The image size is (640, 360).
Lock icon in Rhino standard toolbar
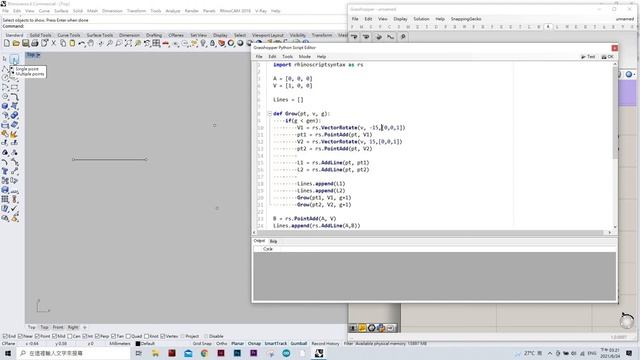[x=212, y=43]
